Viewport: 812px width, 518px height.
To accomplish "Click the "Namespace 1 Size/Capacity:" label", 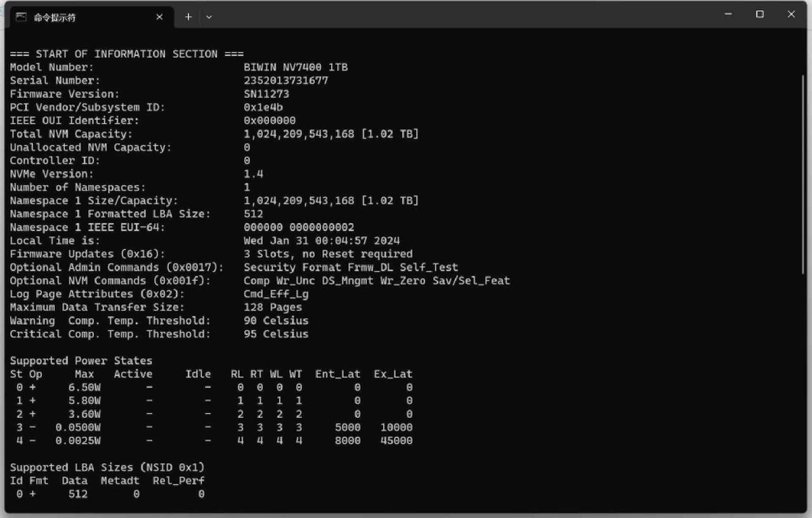I will 95,200.
